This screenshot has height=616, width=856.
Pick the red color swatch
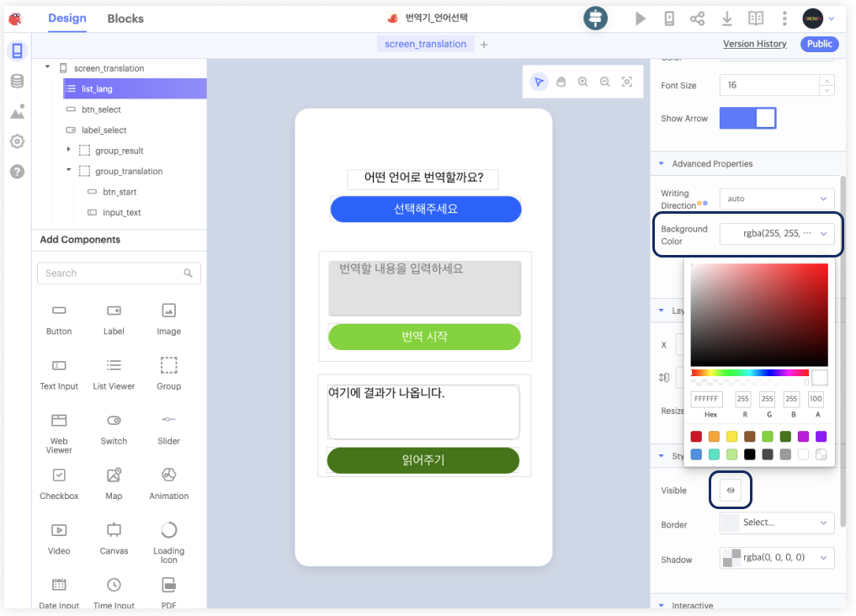click(x=696, y=437)
